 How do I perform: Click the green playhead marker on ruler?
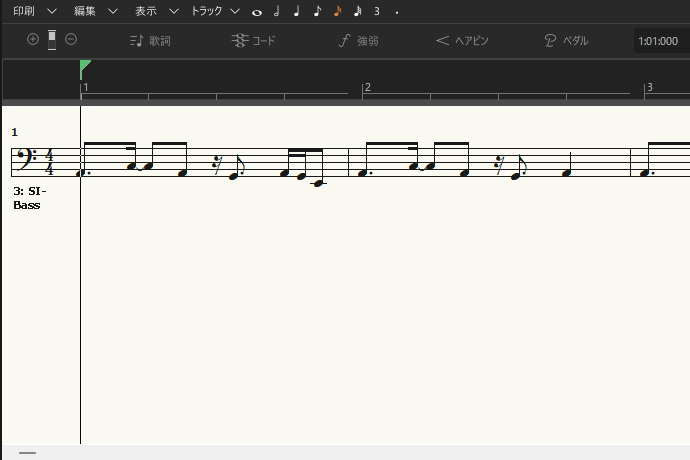(x=85, y=68)
